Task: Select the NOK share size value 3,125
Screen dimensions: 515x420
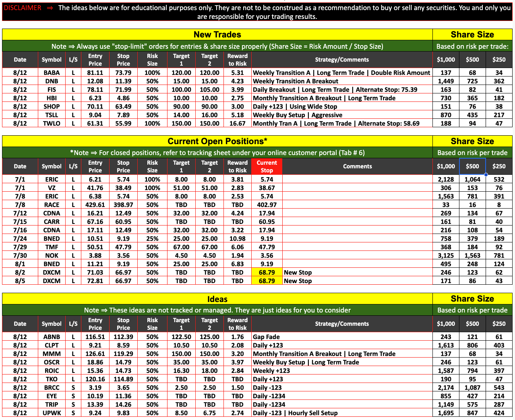Action: pos(446,256)
